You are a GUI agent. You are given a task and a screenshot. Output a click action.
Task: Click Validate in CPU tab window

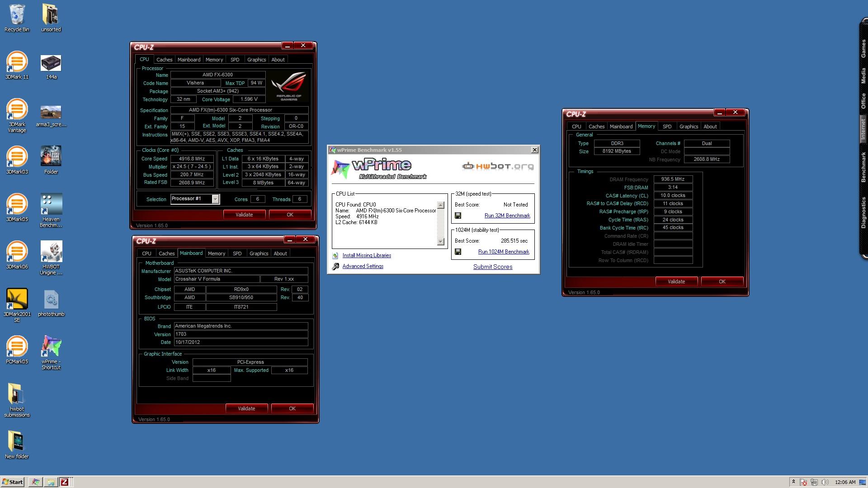pyautogui.click(x=244, y=215)
